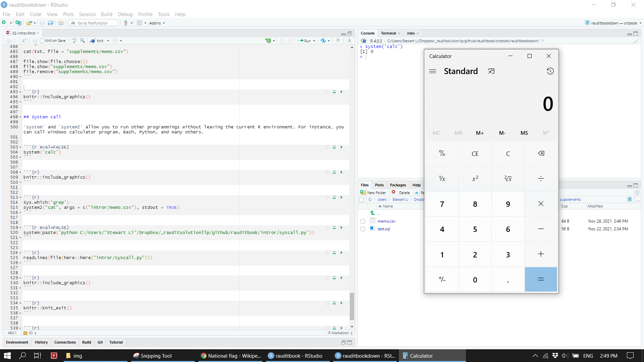The height and width of the screenshot is (362, 644).
Task: Select the Jobs tab in console panel
Action: [x=410, y=33]
